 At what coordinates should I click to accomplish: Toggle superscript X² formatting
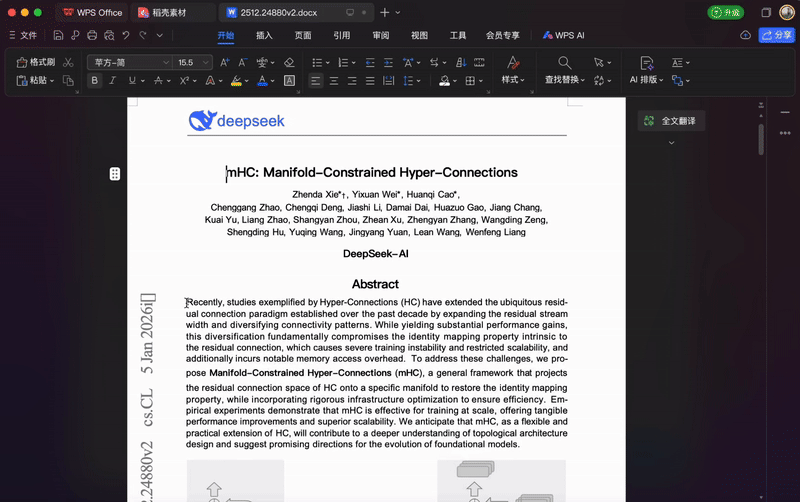(185, 80)
